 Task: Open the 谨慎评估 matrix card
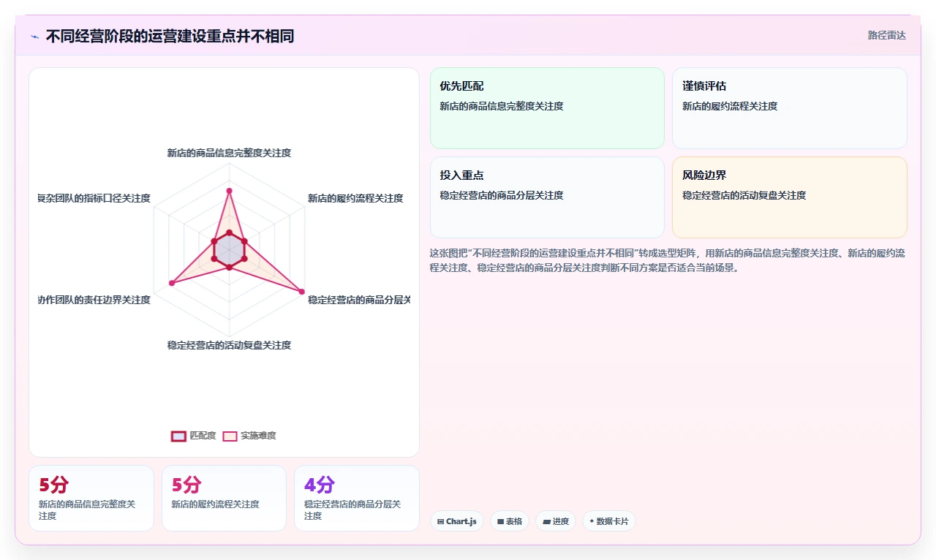pyautogui.click(x=790, y=108)
